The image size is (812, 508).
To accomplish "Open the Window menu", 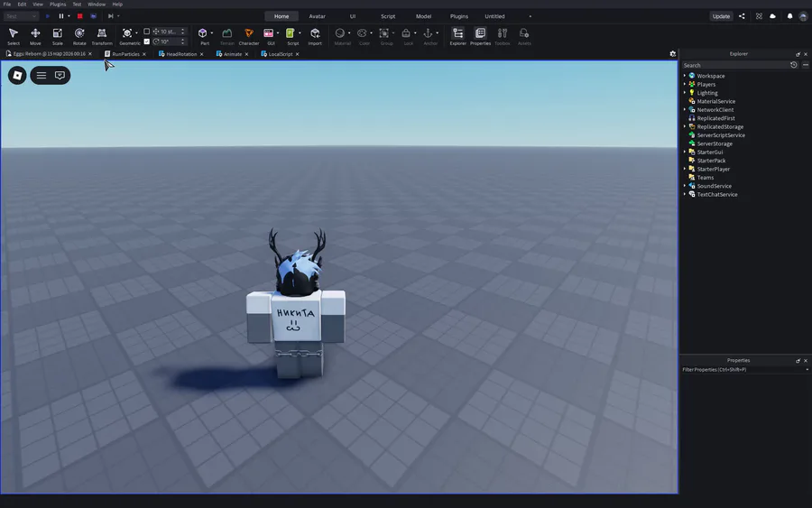I will pyautogui.click(x=97, y=5).
